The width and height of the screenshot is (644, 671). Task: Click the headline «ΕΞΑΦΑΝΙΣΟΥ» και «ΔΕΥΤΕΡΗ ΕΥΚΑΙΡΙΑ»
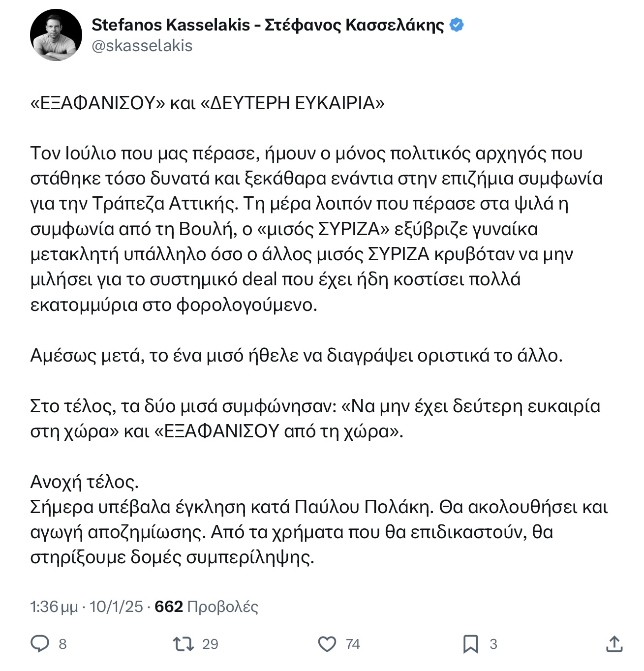pos(208,103)
